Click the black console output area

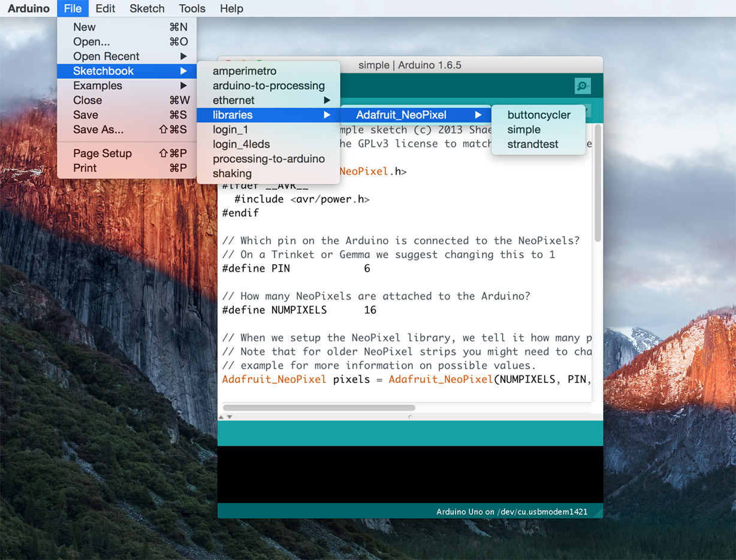pos(411,474)
